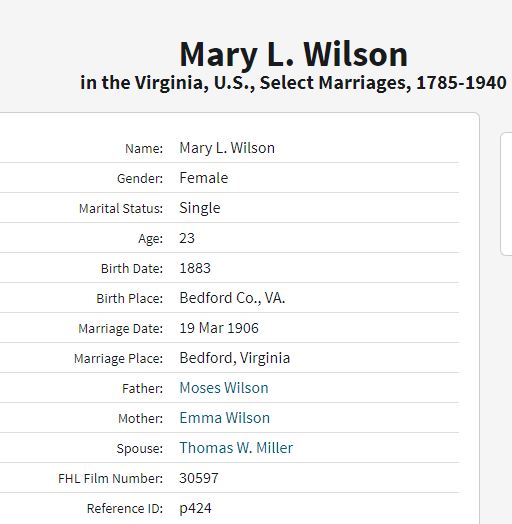This screenshot has height=524, width=512.
Task: Open the mother's record link Emma Wilson
Action: tap(225, 418)
